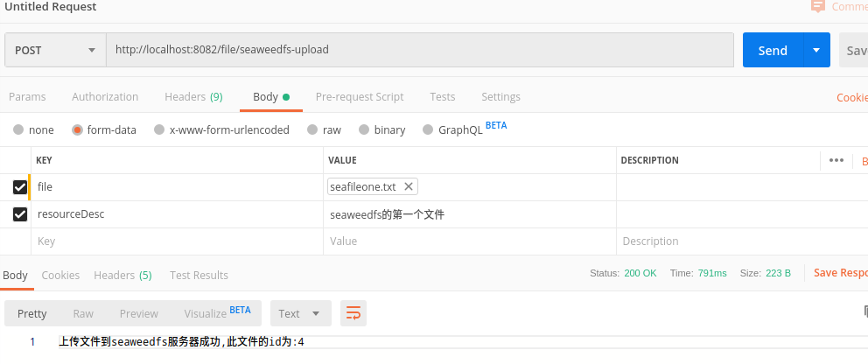Click the blue Send button
The image size is (868, 364).
click(x=772, y=50)
